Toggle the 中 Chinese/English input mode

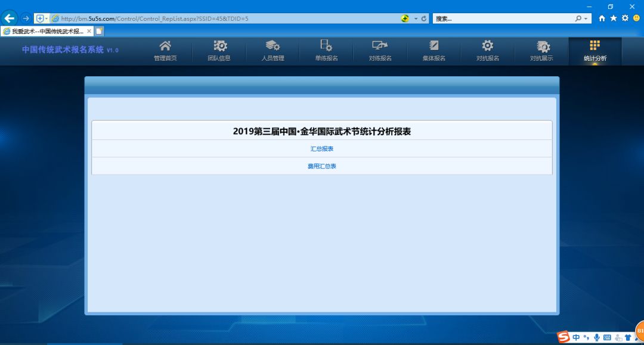[x=576, y=337]
